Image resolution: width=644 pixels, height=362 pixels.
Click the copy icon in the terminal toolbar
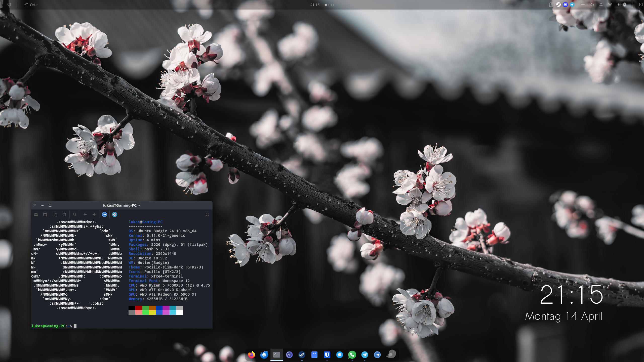tap(55, 214)
